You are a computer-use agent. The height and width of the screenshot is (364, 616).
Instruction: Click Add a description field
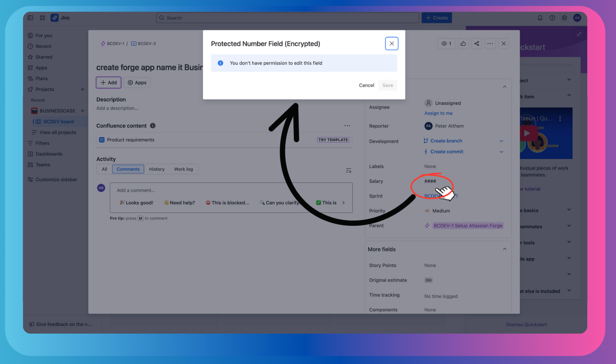tap(117, 108)
